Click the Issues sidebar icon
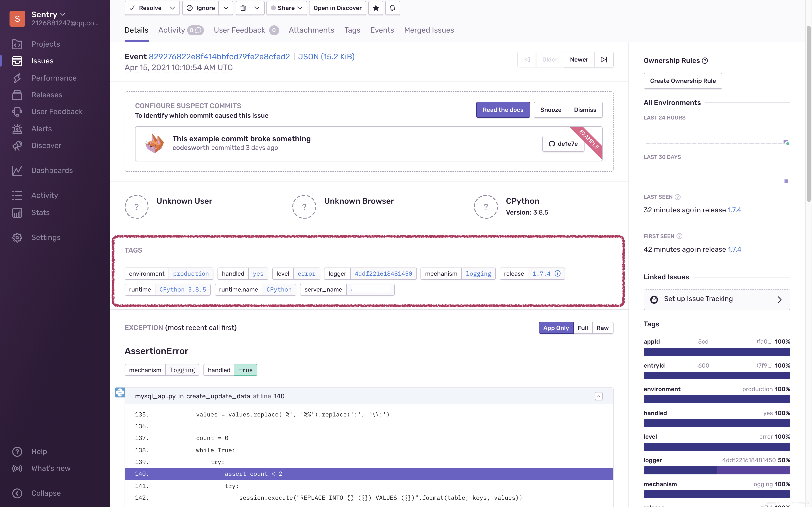The height and width of the screenshot is (507, 812). click(17, 61)
